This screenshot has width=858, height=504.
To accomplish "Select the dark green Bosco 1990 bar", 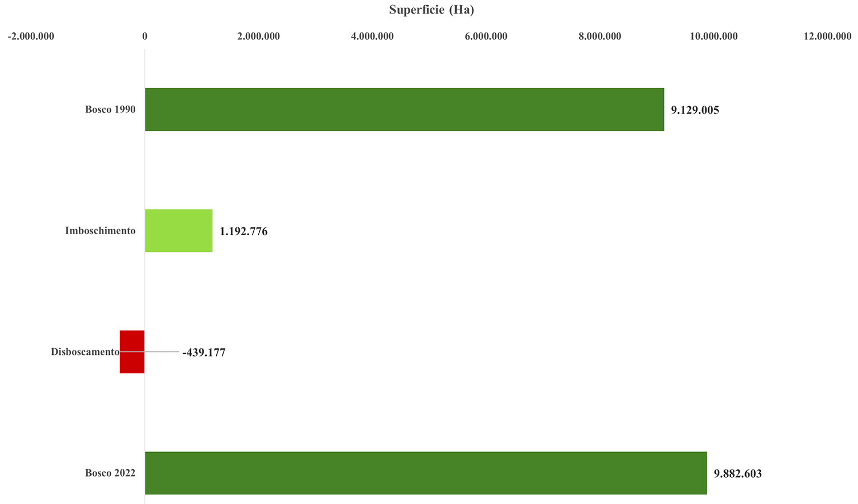I will click(404, 110).
